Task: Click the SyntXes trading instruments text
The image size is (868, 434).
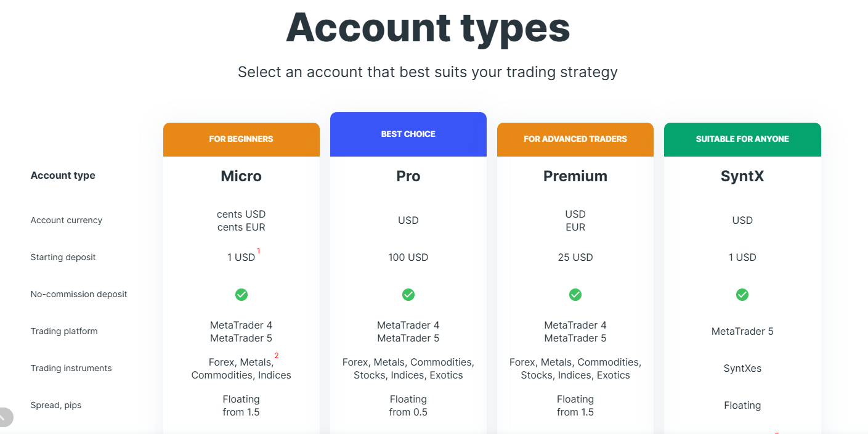Action: point(742,368)
